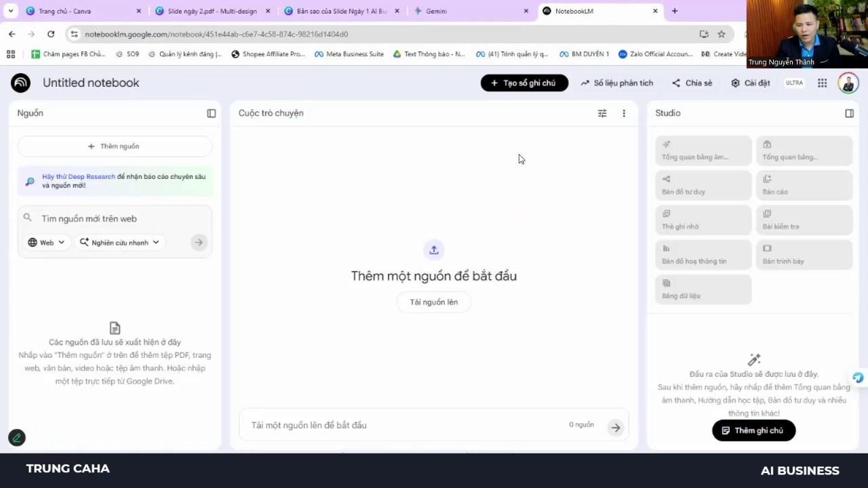Click the Thêm ghi chú button

click(x=753, y=430)
